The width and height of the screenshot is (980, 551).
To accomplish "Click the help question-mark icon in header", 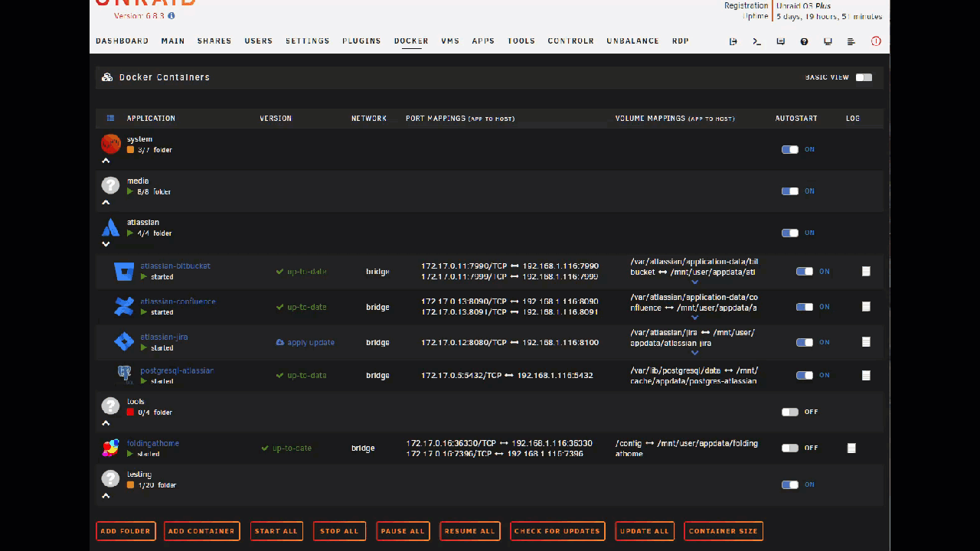I will [x=804, y=41].
